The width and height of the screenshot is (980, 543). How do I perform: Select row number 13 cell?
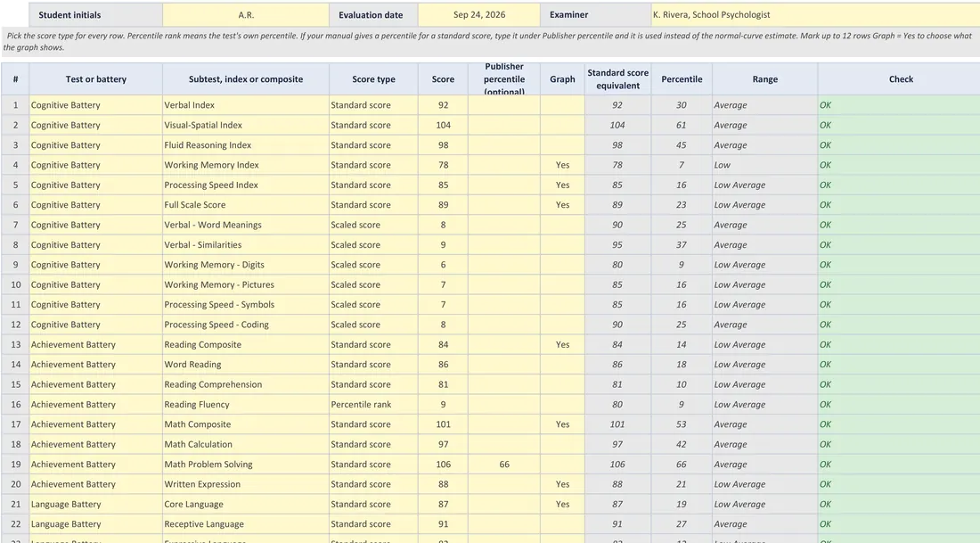pyautogui.click(x=15, y=345)
